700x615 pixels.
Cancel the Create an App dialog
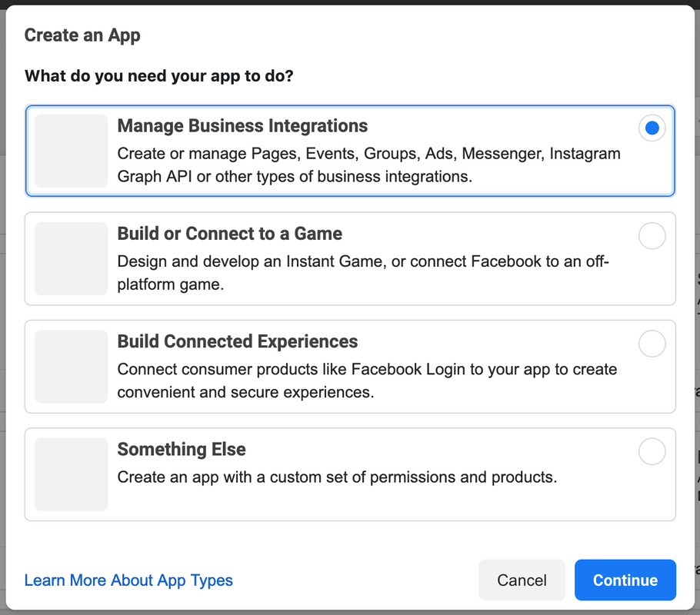[522, 580]
